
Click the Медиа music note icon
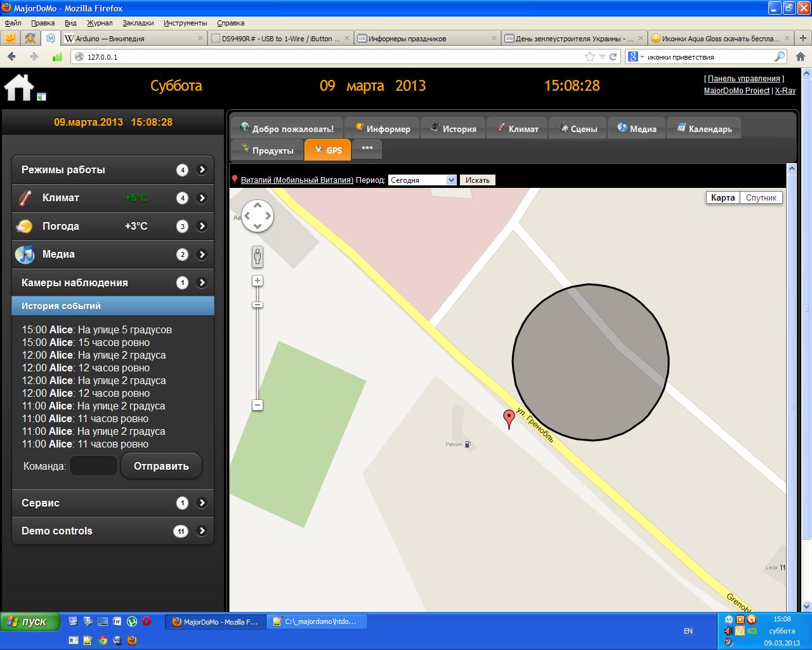[x=25, y=255]
